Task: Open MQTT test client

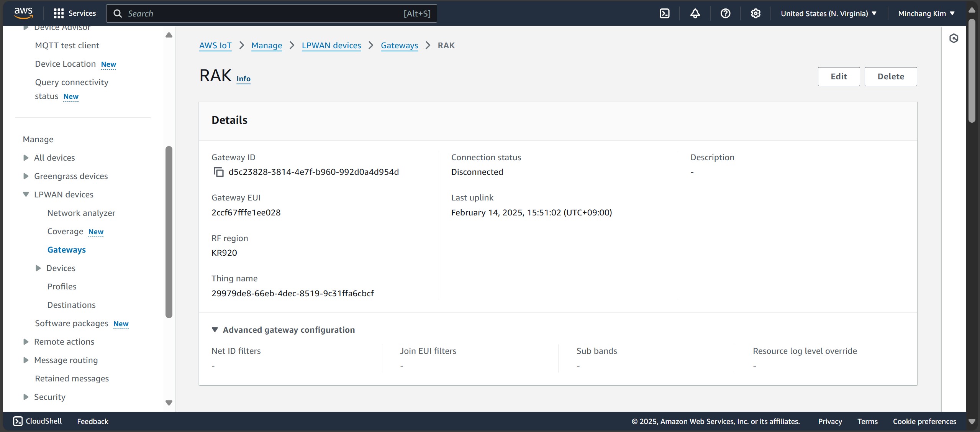Action: pyautogui.click(x=67, y=45)
